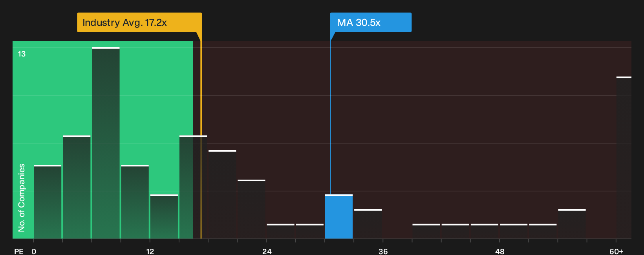Click the "12" x-axis tick label
Viewport: 644px width, 255px height.
pos(150,251)
